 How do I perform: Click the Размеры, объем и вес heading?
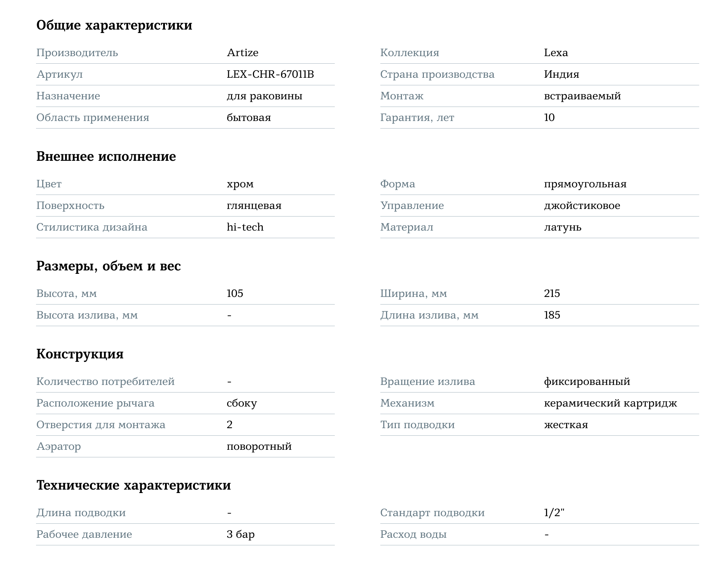[108, 266]
